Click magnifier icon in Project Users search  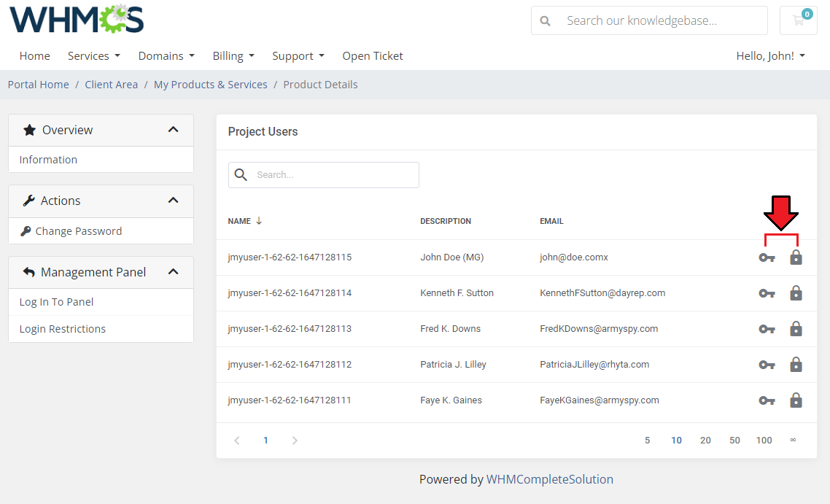click(x=241, y=175)
